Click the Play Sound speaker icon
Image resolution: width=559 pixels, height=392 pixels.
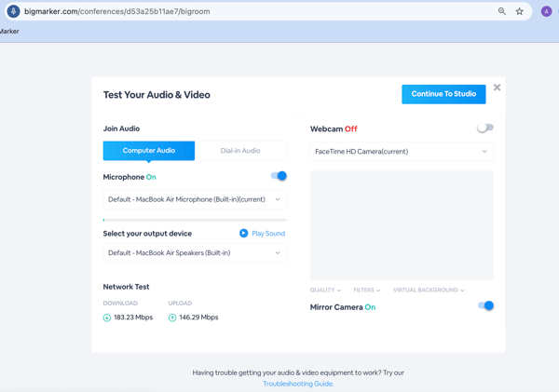click(243, 233)
